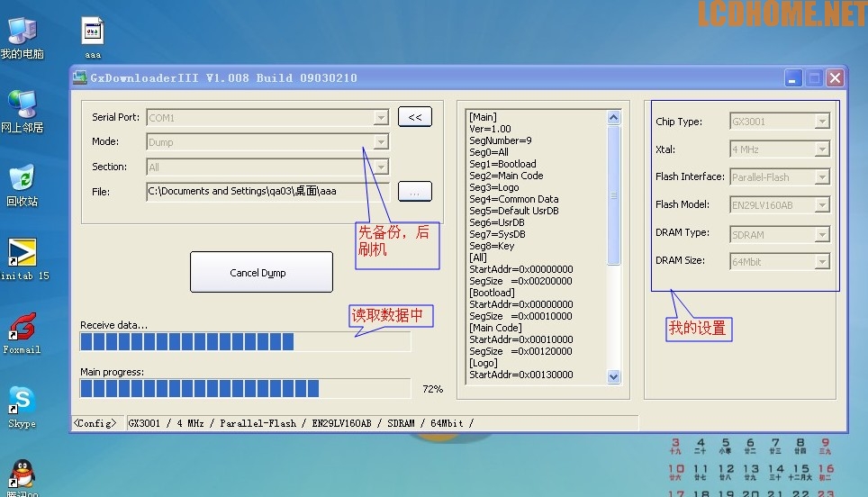Select the 'Seg7=SysDB' line
This screenshot has width=868, height=497.
coord(497,234)
